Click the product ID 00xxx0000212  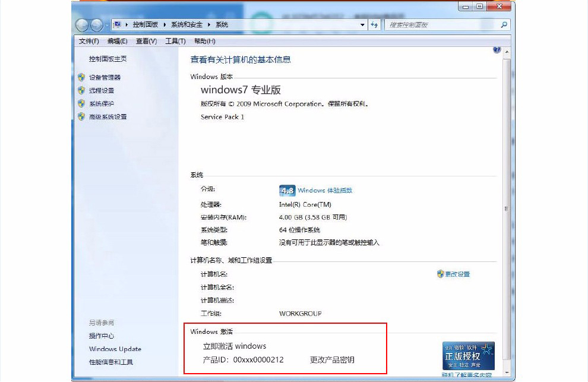pos(258,360)
